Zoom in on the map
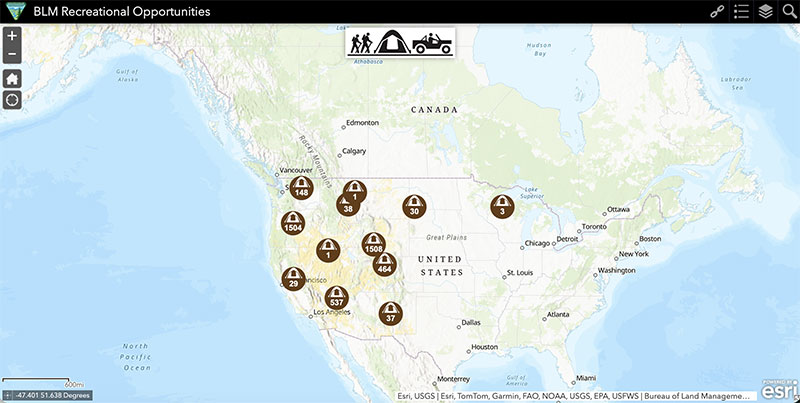This screenshot has width=800, height=403. click(x=12, y=36)
